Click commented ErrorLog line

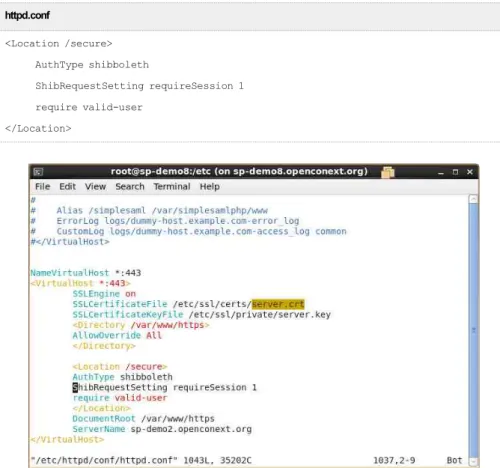(x=165, y=221)
